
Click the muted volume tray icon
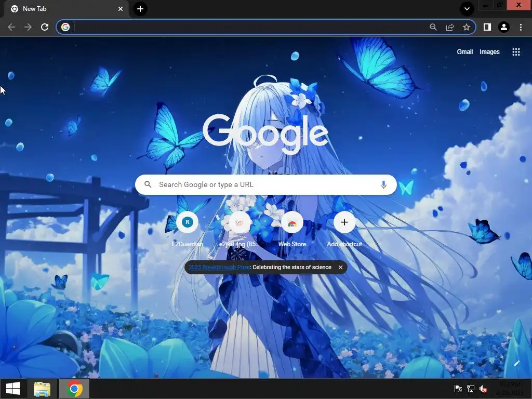pyautogui.click(x=483, y=389)
